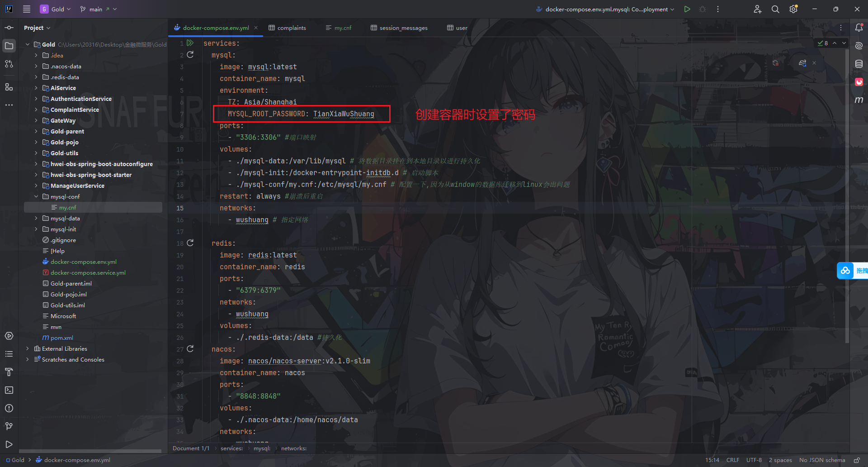
Task: Open the Database tool window icon
Action: coord(859,64)
